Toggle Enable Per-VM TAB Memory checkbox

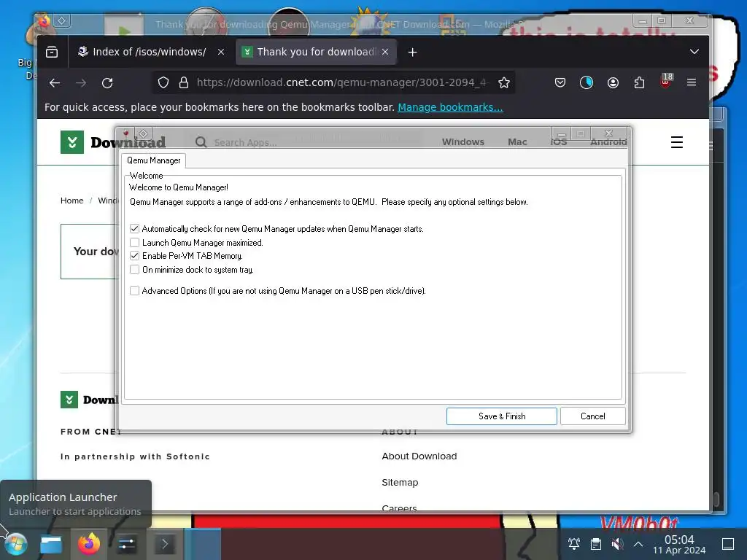point(134,256)
